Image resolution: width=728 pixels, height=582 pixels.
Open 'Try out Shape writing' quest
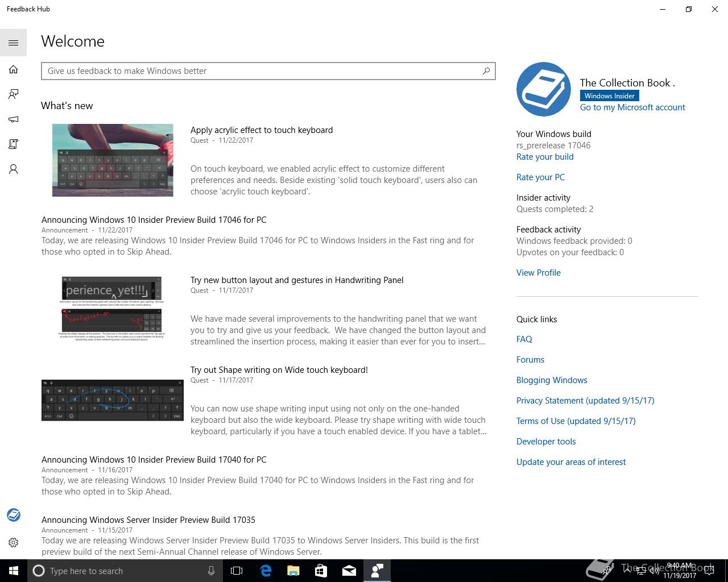(279, 370)
